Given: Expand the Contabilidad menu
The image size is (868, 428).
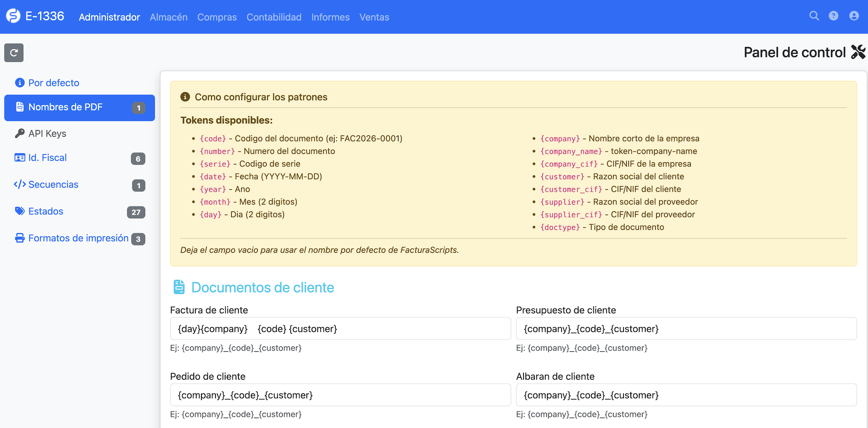Looking at the screenshot, I should pos(274,17).
